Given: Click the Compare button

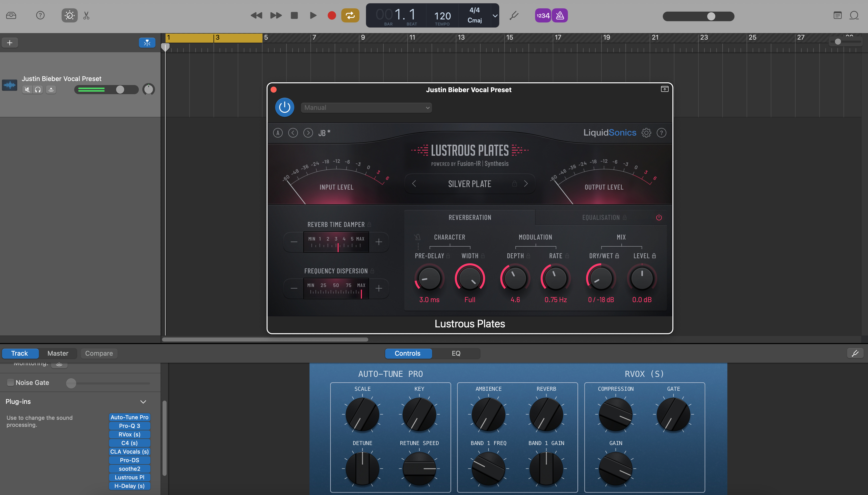Looking at the screenshot, I should (x=98, y=353).
